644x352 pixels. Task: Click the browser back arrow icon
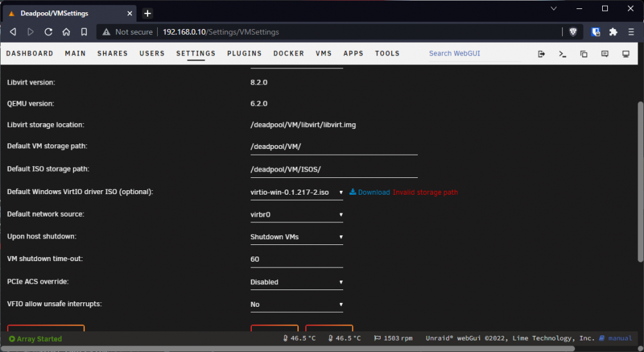pyautogui.click(x=13, y=32)
